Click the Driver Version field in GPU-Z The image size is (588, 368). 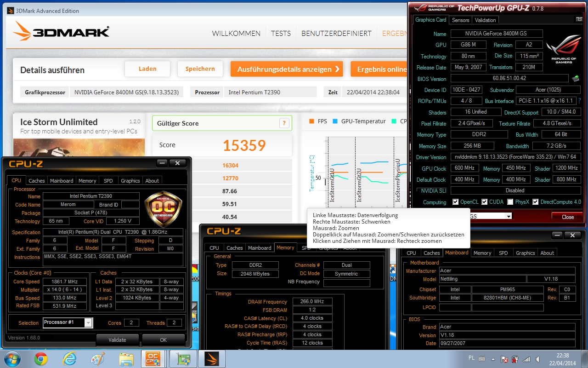tap(515, 157)
